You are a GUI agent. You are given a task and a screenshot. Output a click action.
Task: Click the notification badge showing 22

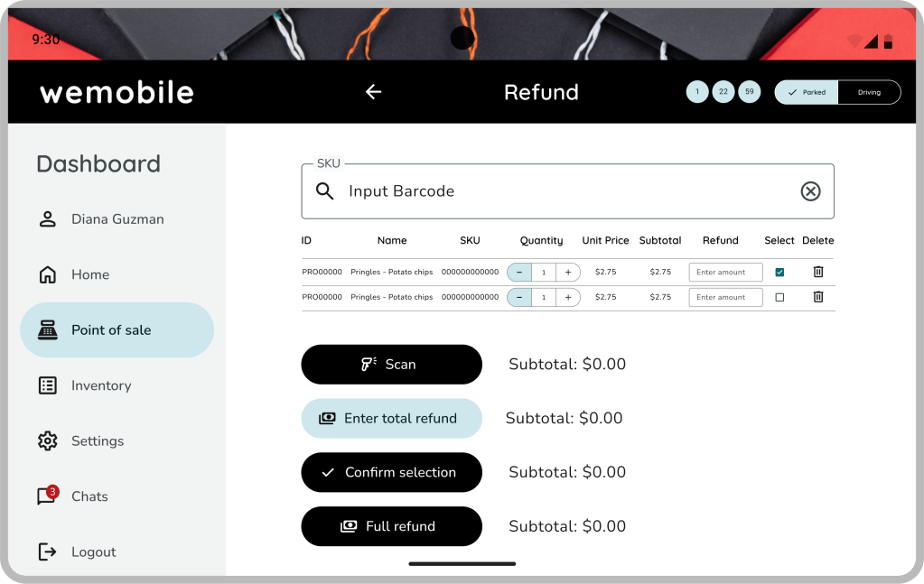pyautogui.click(x=723, y=92)
